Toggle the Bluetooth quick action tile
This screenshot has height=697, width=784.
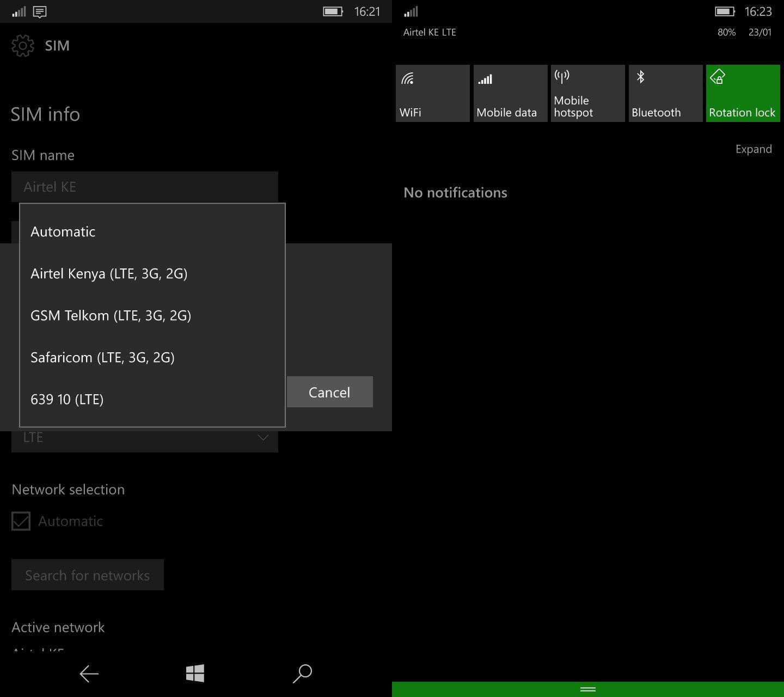click(x=665, y=93)
